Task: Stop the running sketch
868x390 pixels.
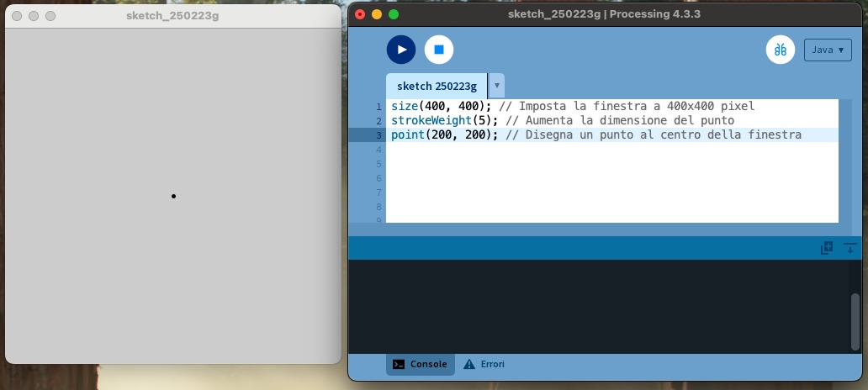Action: pyautogui.click(x=439, y=50)
